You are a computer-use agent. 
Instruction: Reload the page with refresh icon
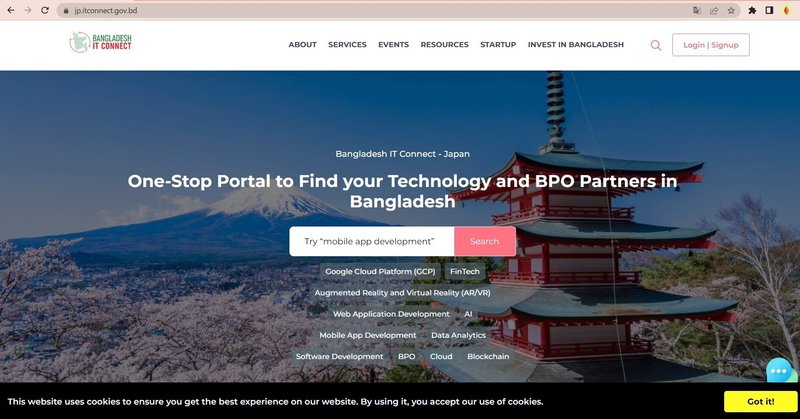(x=45, y=10)
